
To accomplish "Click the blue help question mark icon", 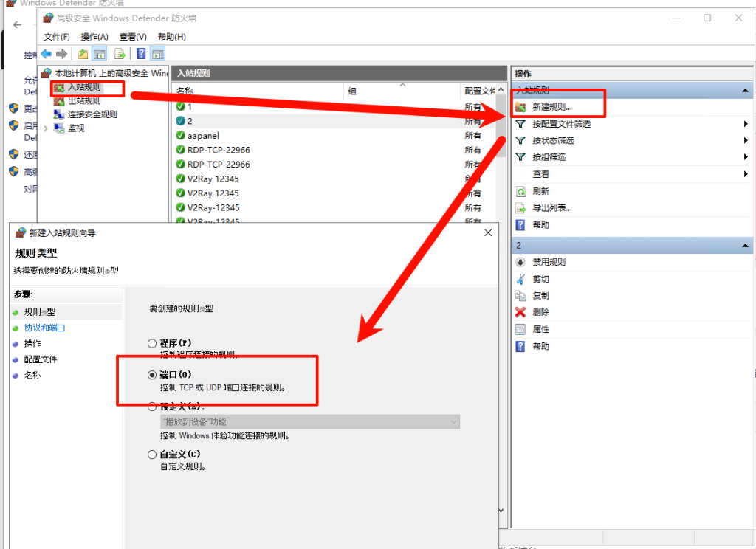I will (x=140, y=53).
